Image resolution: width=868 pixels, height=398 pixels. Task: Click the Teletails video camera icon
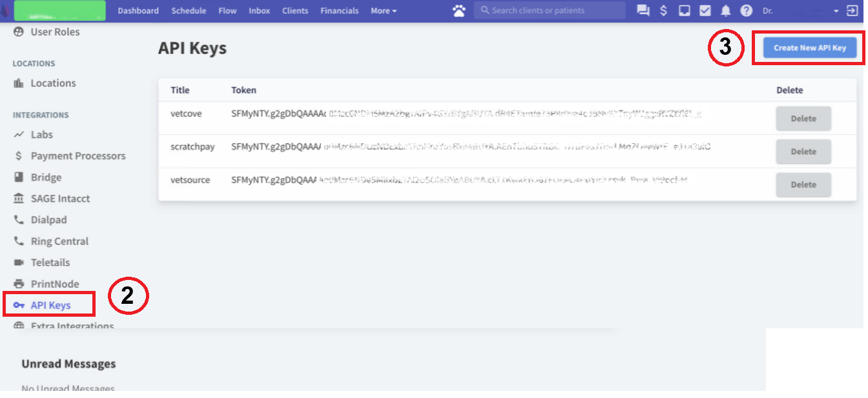pyautogui.click(x=18, y=263)
